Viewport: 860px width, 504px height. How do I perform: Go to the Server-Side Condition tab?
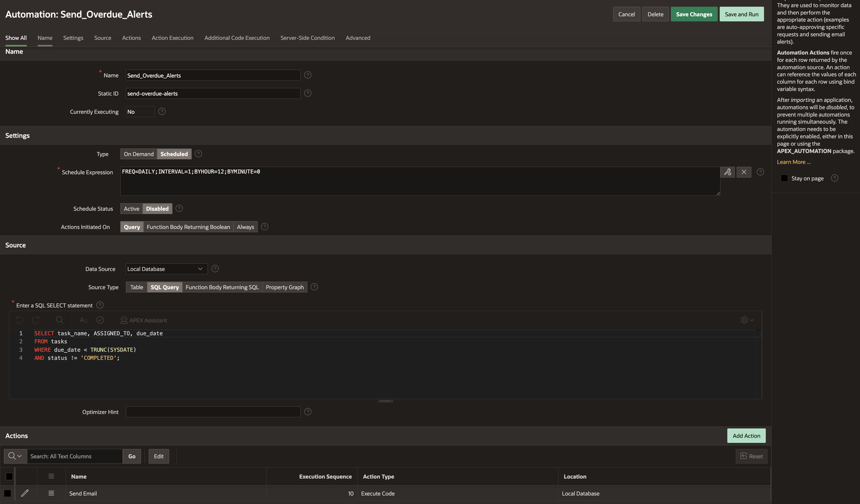pyautogui.click(x=307, y=38)
